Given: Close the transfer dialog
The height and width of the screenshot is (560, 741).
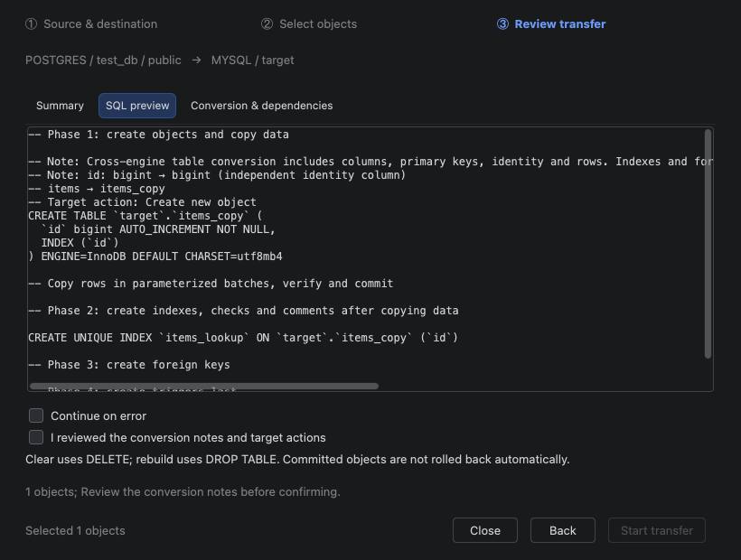Looking at the screenshot, I should [x=485, y=530].
